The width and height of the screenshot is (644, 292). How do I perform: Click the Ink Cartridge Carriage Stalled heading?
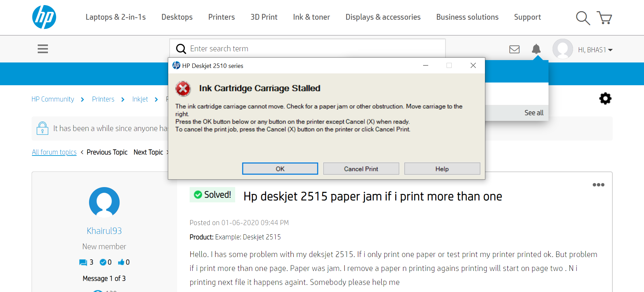260,88
